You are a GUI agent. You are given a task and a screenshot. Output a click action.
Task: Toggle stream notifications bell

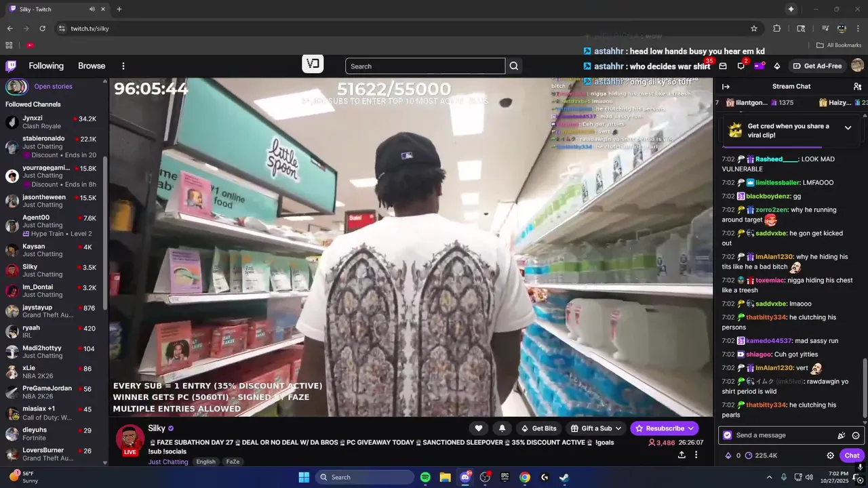coord(502,428)
